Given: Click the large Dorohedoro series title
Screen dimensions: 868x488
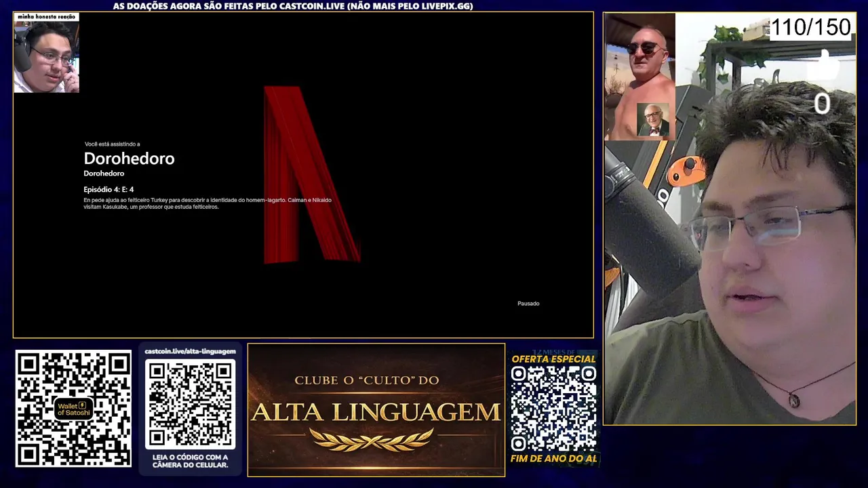Looking at the screenshot, I should pyautogui.click(x=129, y=159).
